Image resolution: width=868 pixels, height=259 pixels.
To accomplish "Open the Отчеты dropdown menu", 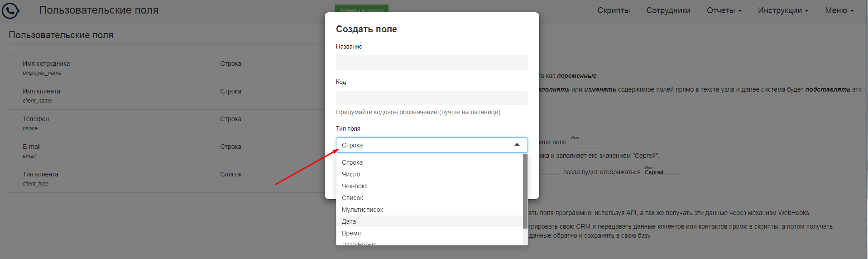I will point(724,10).
